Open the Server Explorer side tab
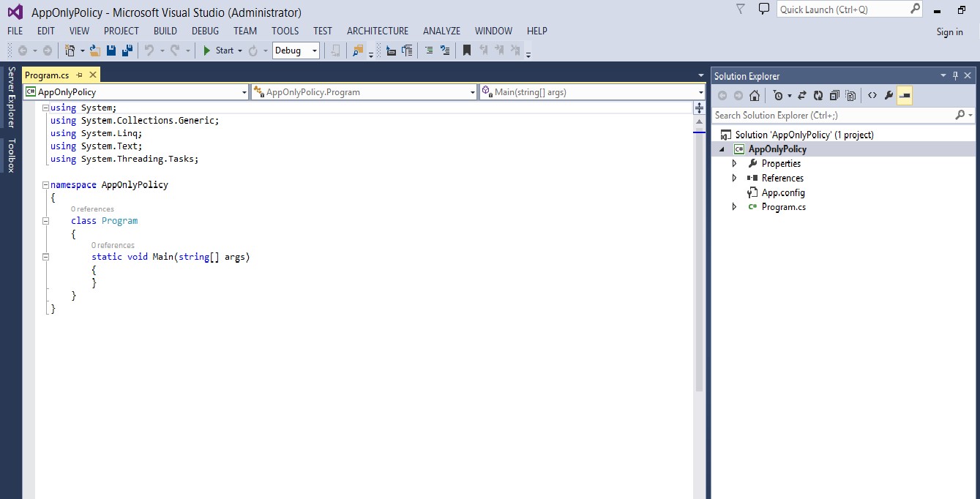 point(10,97)
